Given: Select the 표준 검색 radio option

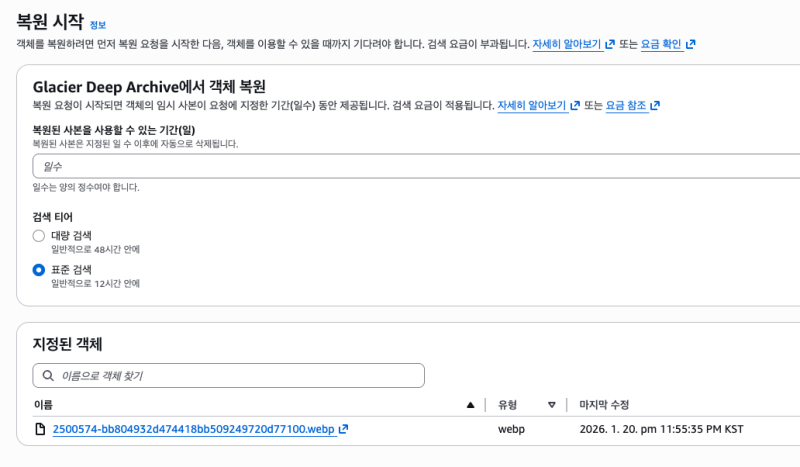Looking at the screenshot, I should tap(39, 270).
